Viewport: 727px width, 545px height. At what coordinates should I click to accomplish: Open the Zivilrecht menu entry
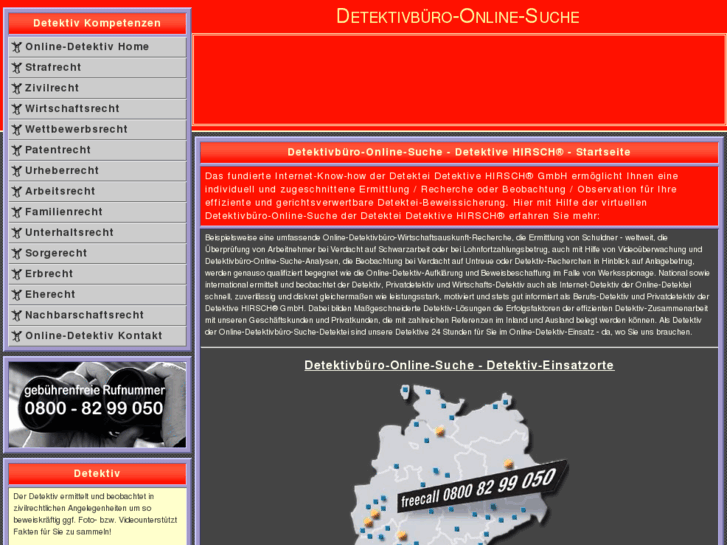[x=97, y=88]
